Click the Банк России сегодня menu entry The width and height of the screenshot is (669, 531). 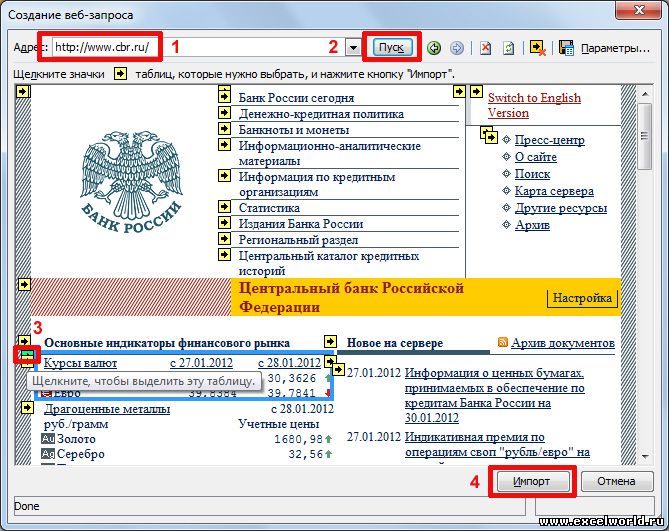(x=296, y=98)
